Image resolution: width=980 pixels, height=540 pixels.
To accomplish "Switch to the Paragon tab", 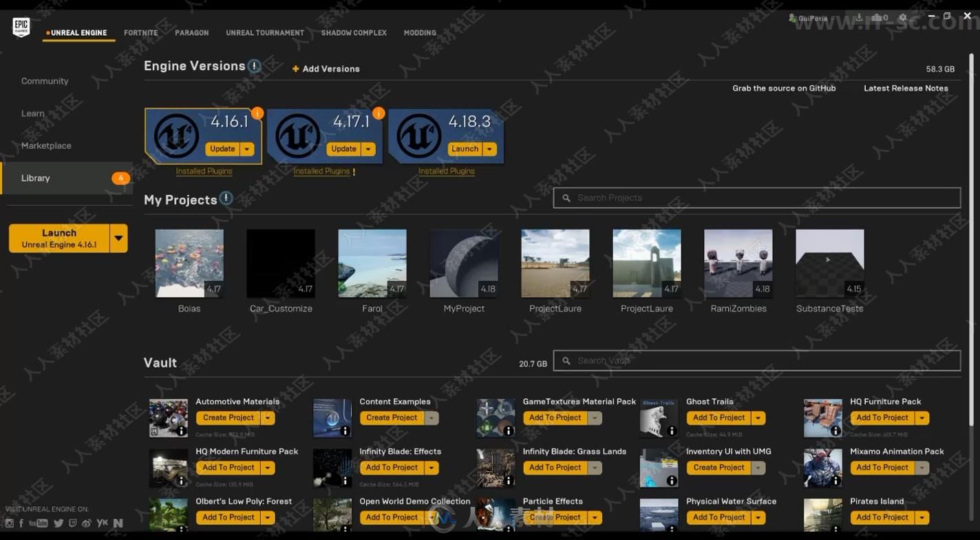I will coord(192,32).
